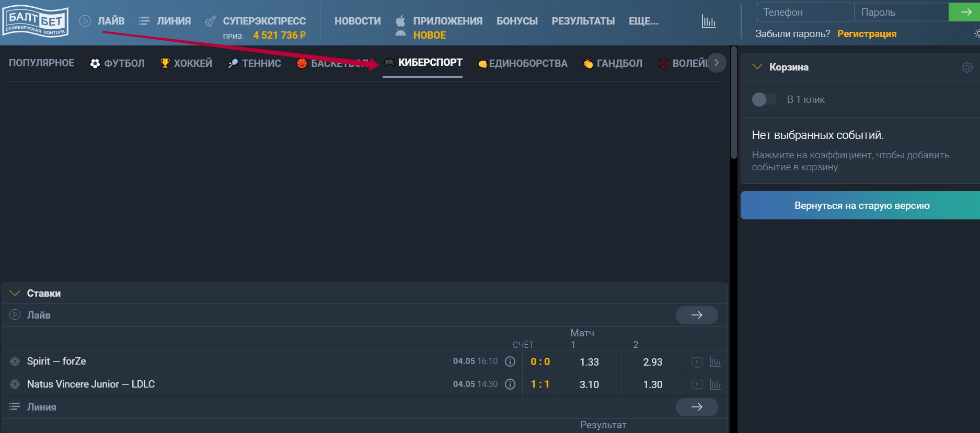Click game icon beside Spirit — forZe
980x433 pixels.
click(15, 361)
